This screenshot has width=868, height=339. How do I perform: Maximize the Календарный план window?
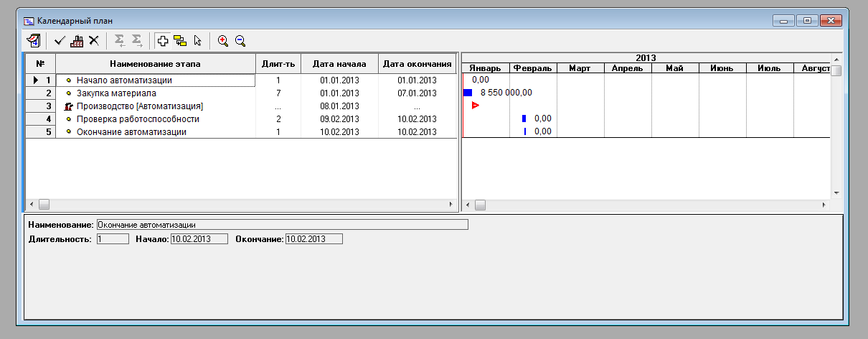pyautogui.click(x=806, y=21)
